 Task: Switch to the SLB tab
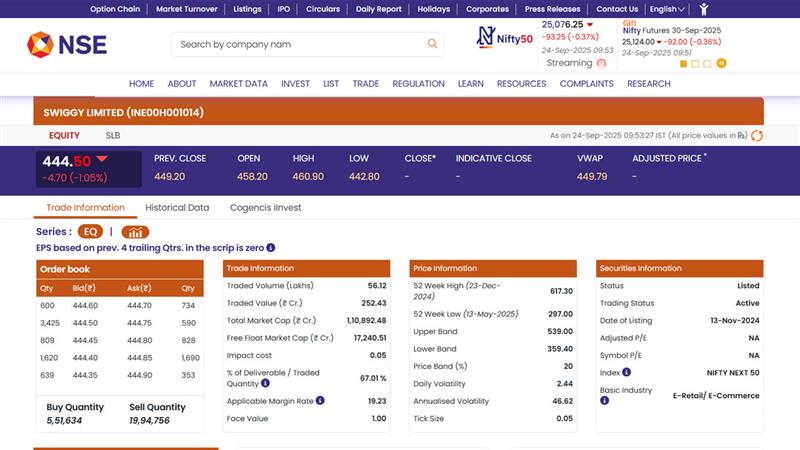click(x=113, y=135)
